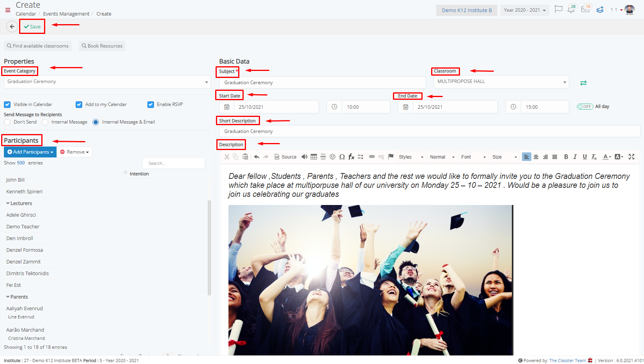Remove formatting with the Tx icon

pos(594,157)
